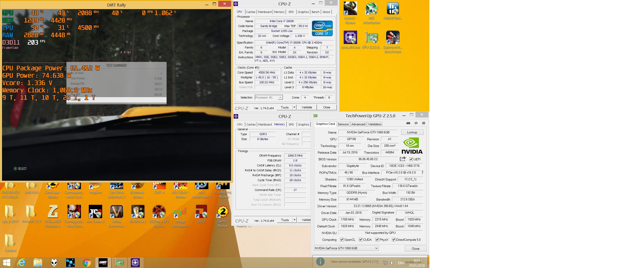Expand the GPU selection dropdown in GPU-Z
644x268 pixels.
346,248
